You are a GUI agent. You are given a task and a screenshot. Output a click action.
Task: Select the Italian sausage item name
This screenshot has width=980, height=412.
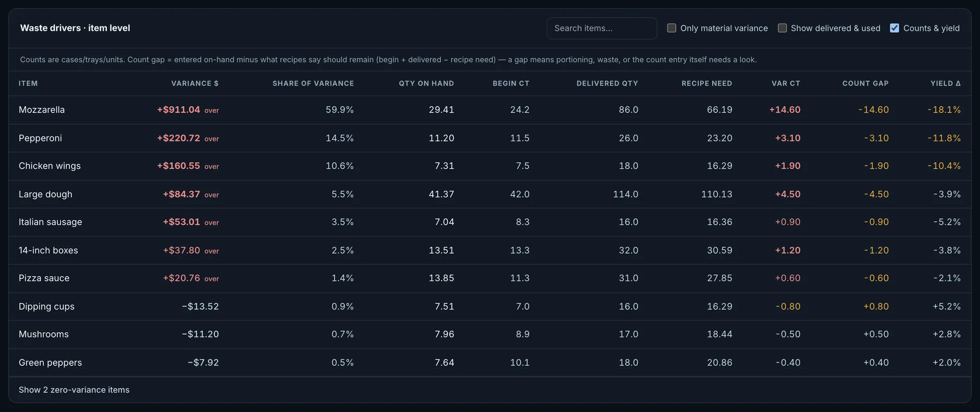50,222
